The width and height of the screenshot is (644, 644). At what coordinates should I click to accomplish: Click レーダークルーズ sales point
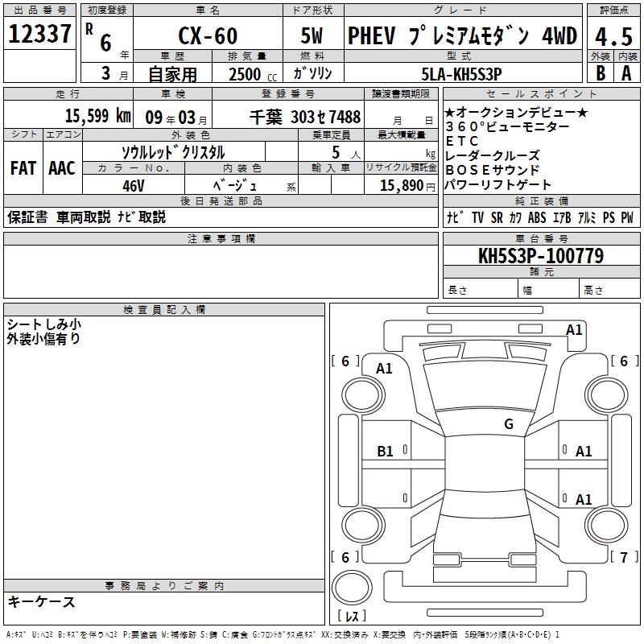point(492,155)
